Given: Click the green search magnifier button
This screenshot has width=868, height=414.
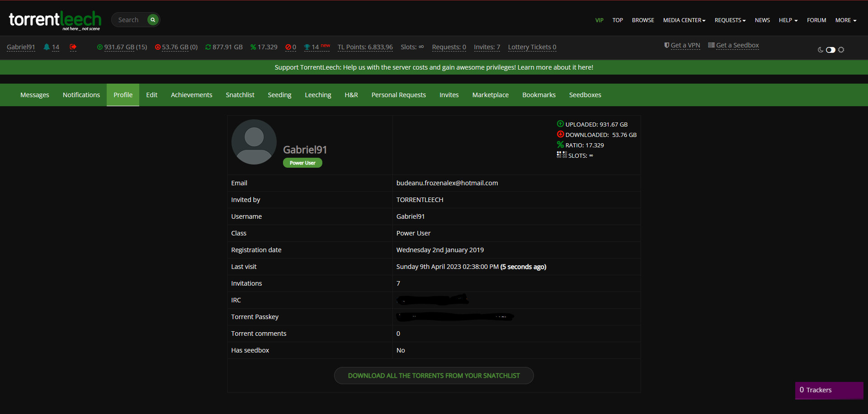Looking at the screenshot, I should [x=153, y=20].
